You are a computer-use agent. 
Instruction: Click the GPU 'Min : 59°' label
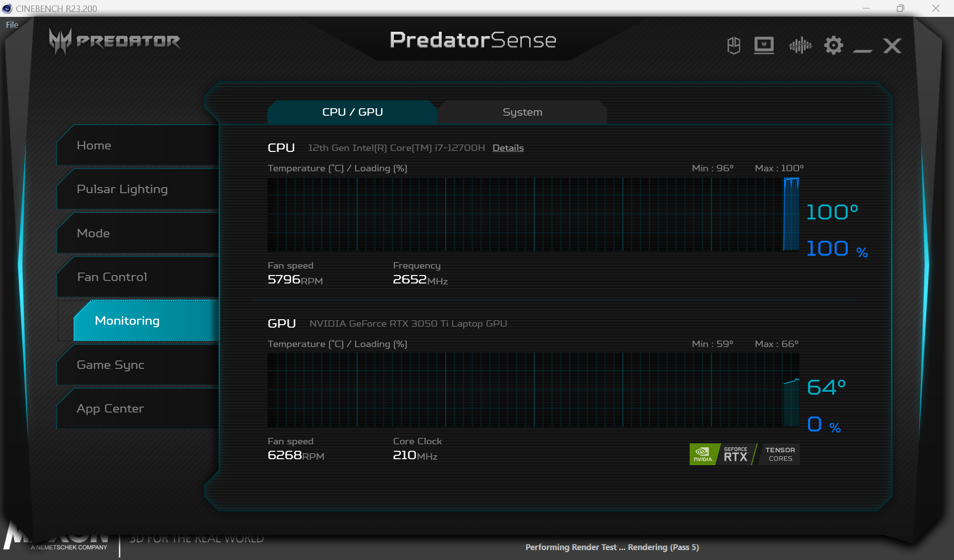pos(713,344)
